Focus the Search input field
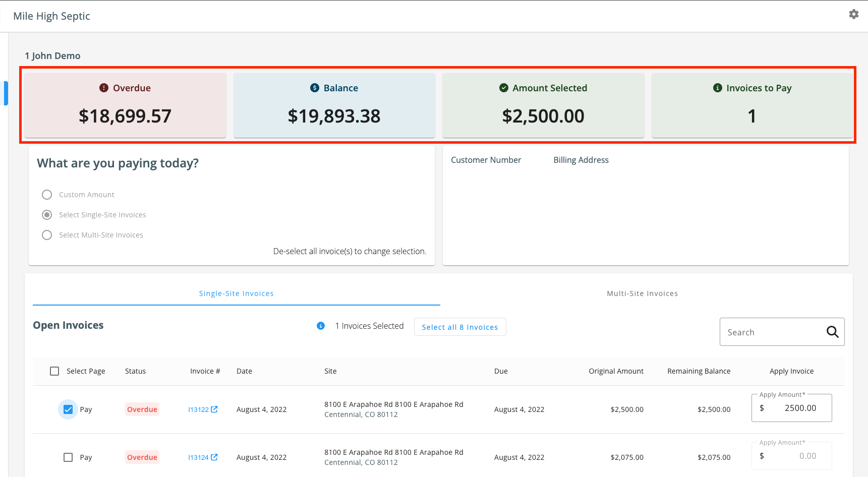The height and width of the screenshot is (477, 868). tap(774, 332)
